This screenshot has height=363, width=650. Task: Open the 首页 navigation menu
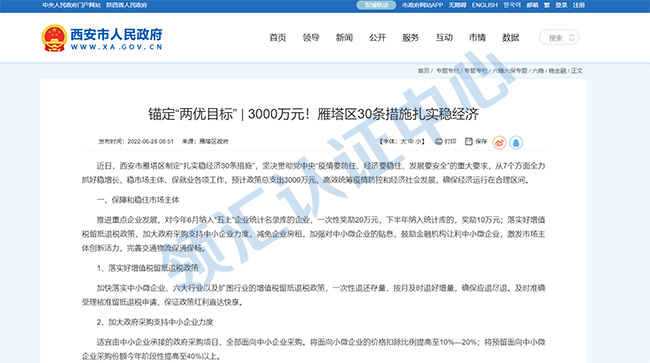point(278,37)
